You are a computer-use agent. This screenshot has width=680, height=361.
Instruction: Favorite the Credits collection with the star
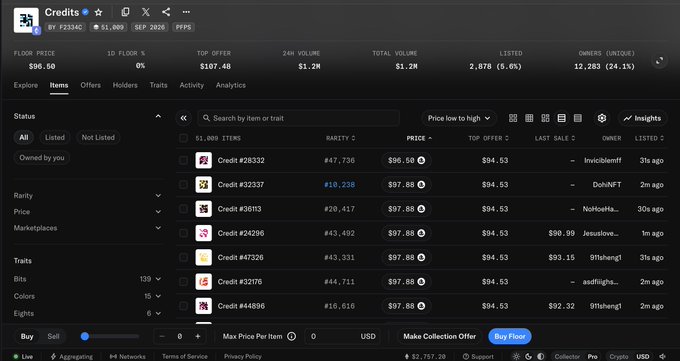(x=98, y=12)
